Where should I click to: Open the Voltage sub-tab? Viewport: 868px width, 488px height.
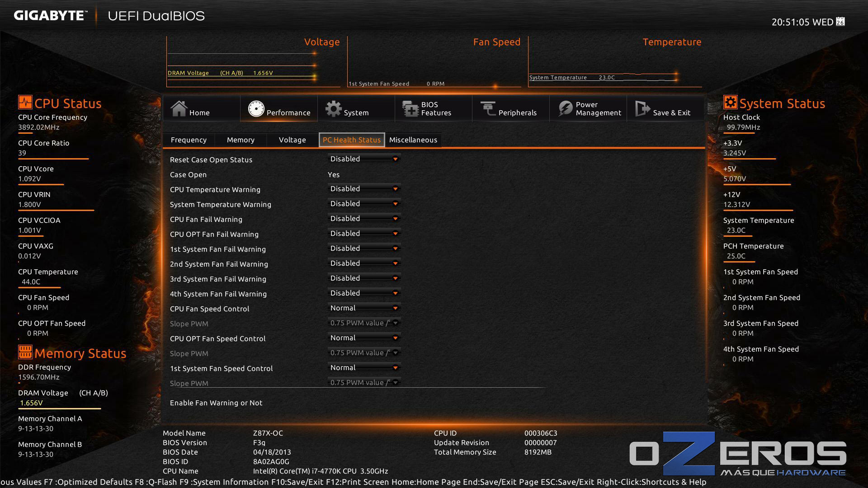point(292,140)
